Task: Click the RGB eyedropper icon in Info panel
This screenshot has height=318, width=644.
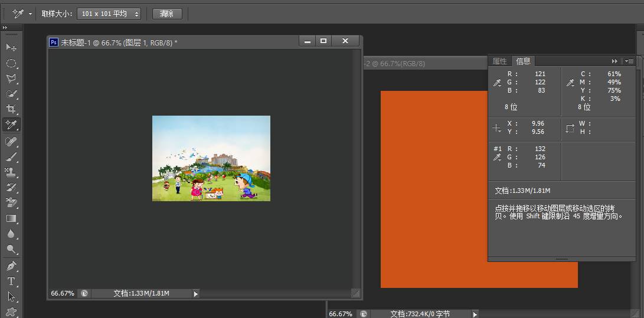Action: 498,83
